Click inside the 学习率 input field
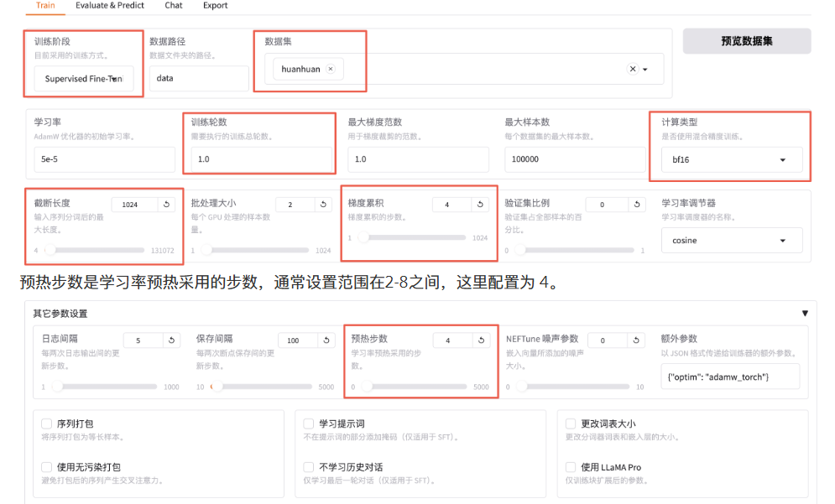 coord(103,159)
